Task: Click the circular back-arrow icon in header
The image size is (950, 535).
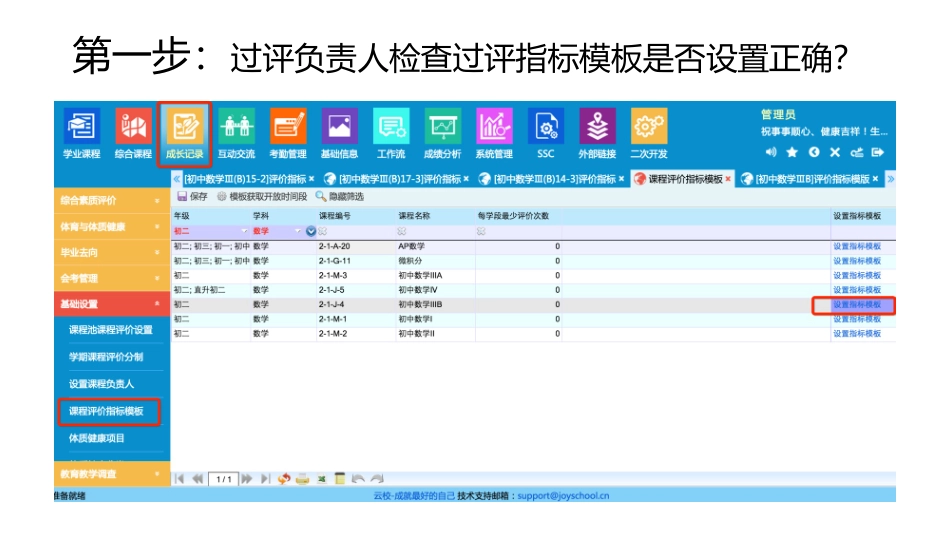Action: click(x=814, y=152)
